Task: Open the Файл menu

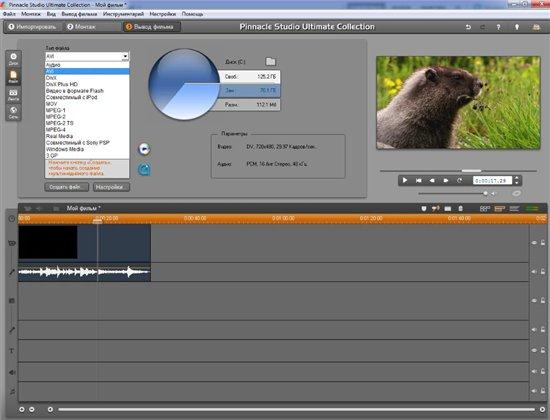Action: (9, 14)
